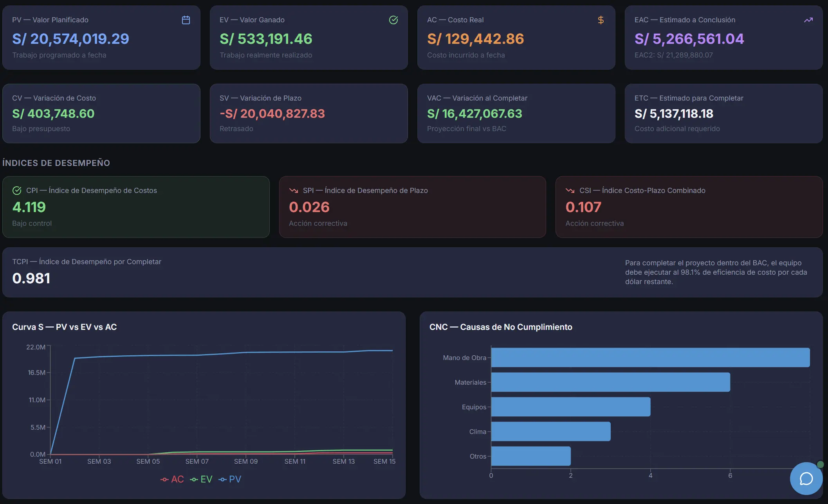
Task: Click the TCPI value 0.981
Action: click(31, 278)
